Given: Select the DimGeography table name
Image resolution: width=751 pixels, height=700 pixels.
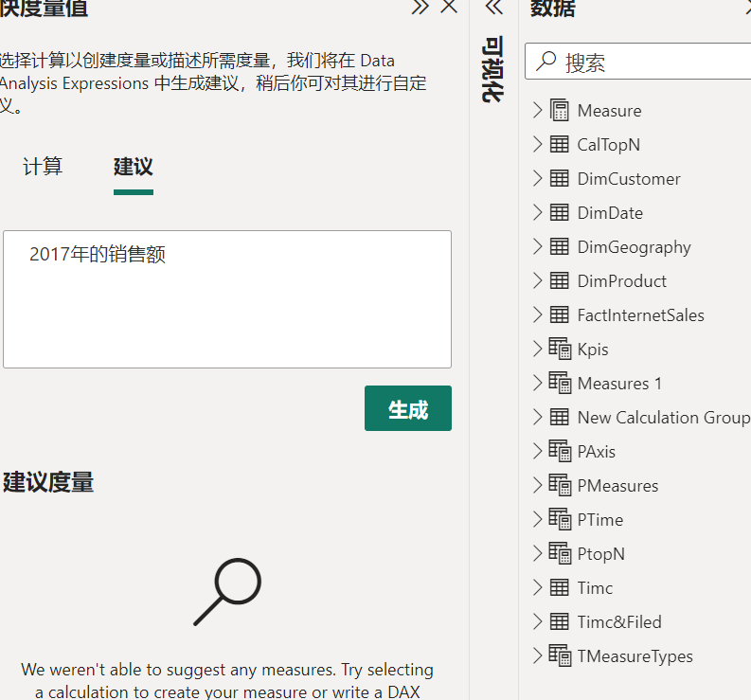Looking at the screenshot, I should (635, 247).
